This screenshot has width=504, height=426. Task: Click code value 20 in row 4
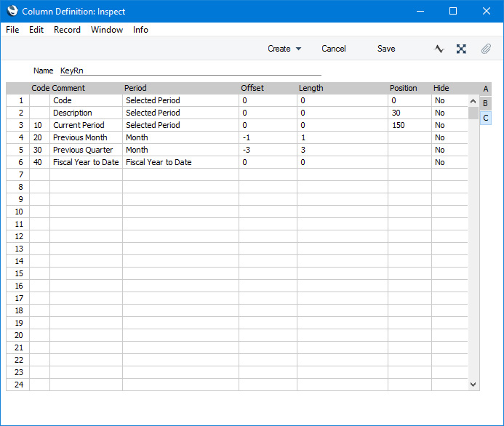39,137
